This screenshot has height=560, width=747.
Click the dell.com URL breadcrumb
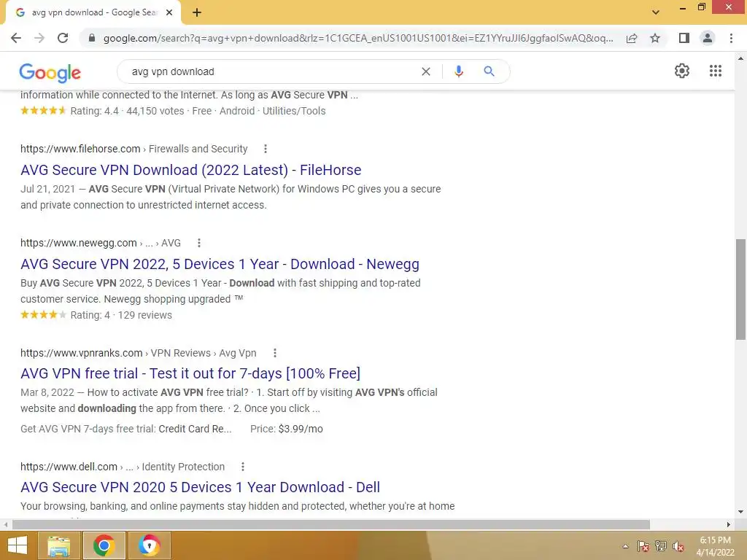tap(123, 467)
